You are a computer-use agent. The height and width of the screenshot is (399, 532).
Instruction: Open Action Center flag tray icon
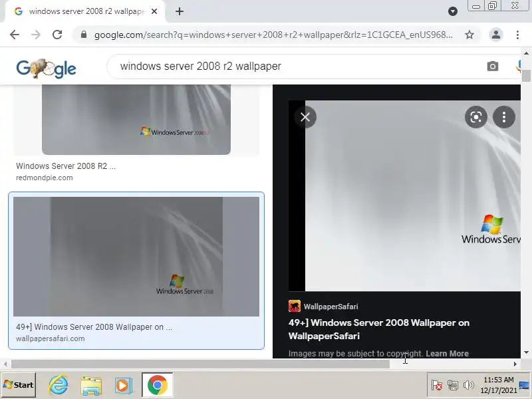437,385
